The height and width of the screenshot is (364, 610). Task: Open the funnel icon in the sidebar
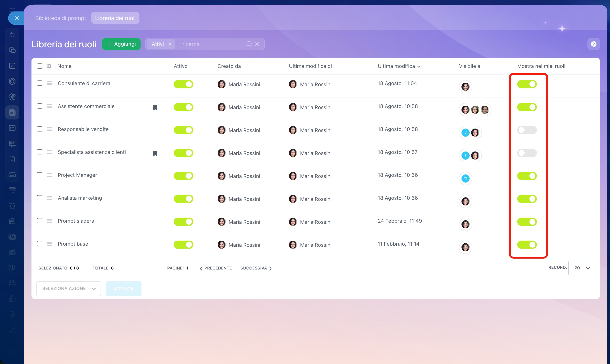(x=12, y=190)
